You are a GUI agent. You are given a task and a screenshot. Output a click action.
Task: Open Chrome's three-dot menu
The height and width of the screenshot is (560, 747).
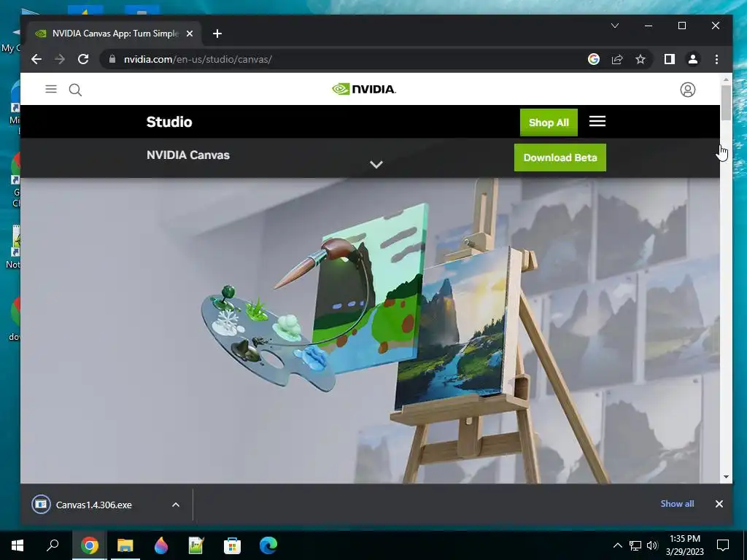point(716,59)
